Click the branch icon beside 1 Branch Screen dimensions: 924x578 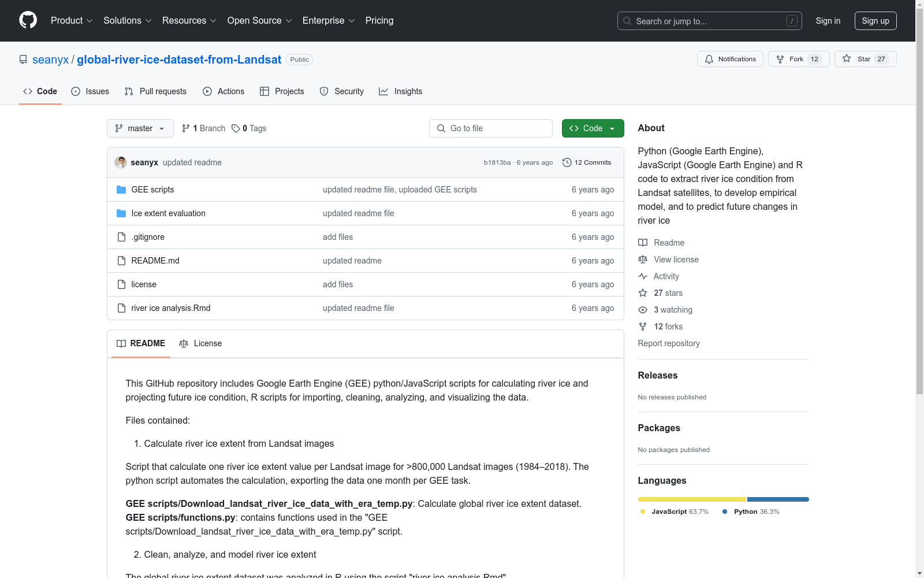coord(186,128)
